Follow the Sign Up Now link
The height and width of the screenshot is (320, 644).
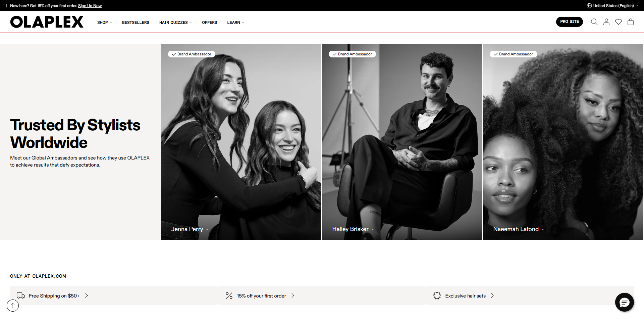click(90, 6)
